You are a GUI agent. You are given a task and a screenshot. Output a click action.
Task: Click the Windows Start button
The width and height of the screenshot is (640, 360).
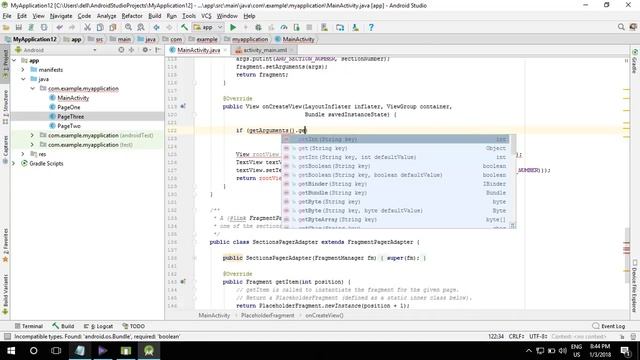coord(11,351)
